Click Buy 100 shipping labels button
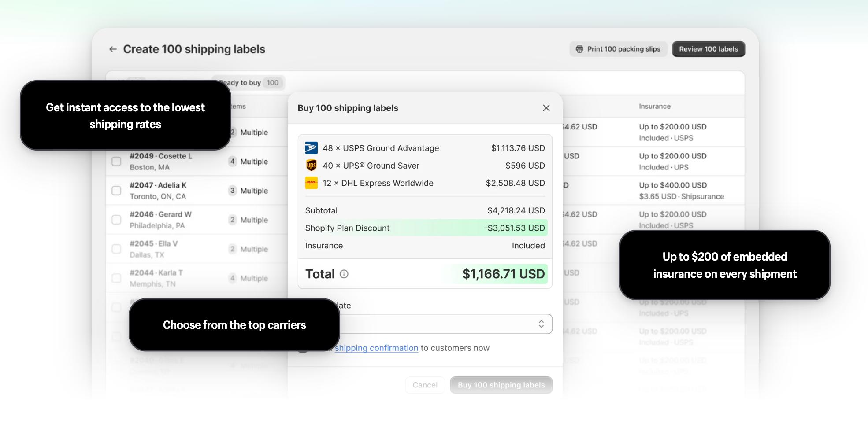The image size is (868, 427). [501, 385]
